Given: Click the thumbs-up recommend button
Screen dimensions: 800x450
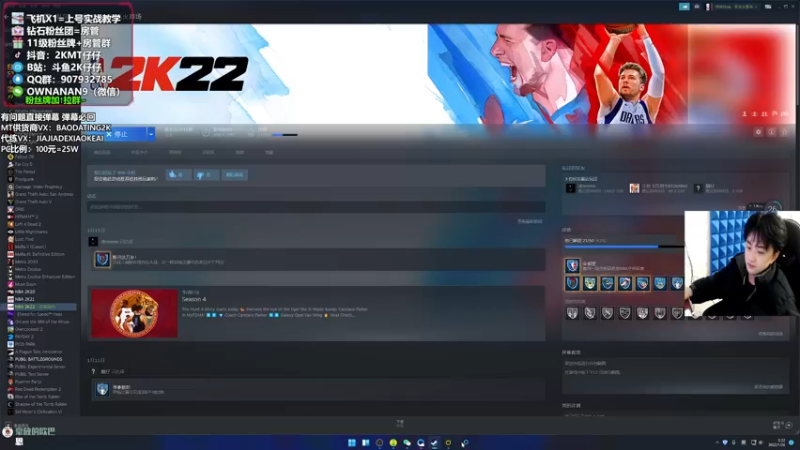Looking at the screenshot, I should (178, 174).
